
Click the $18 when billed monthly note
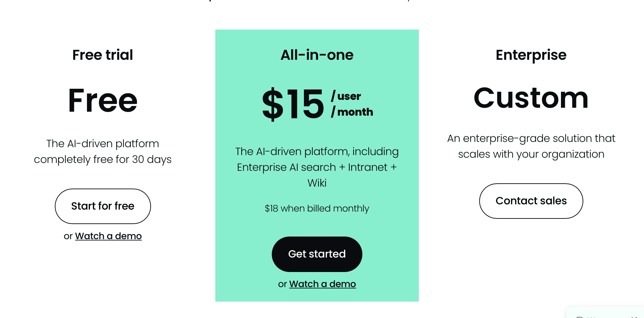pos(317,208)
